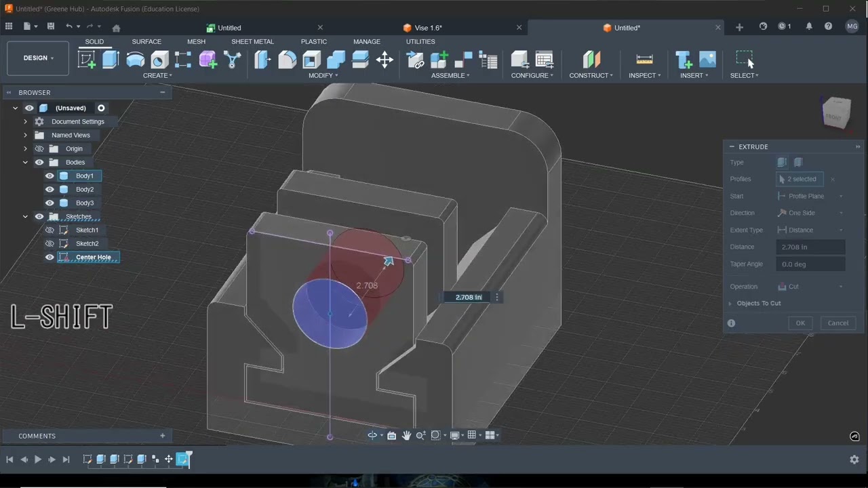
Task: Select the Press Pull modify tool
Action: coord(262,60)
